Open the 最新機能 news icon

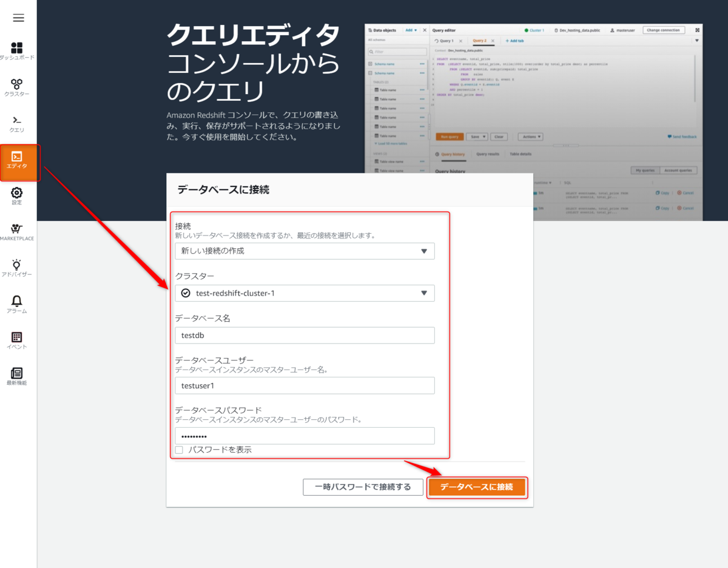17,373
